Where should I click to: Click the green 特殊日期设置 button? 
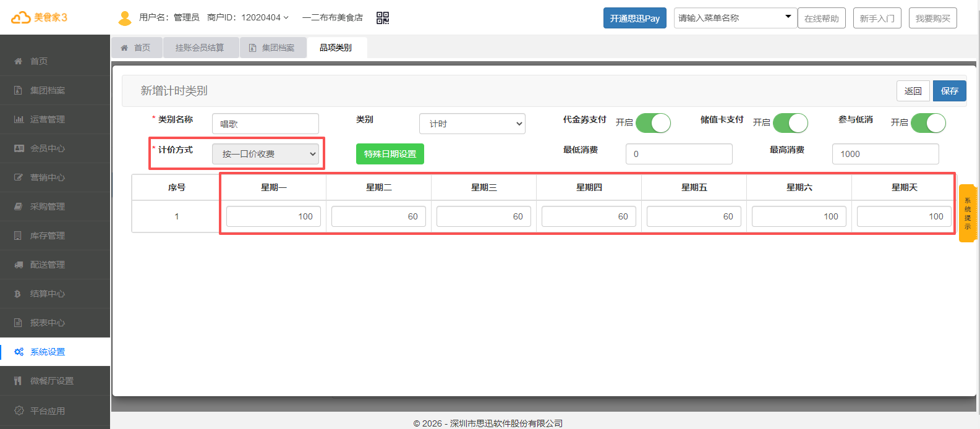[x=390, y=154]
